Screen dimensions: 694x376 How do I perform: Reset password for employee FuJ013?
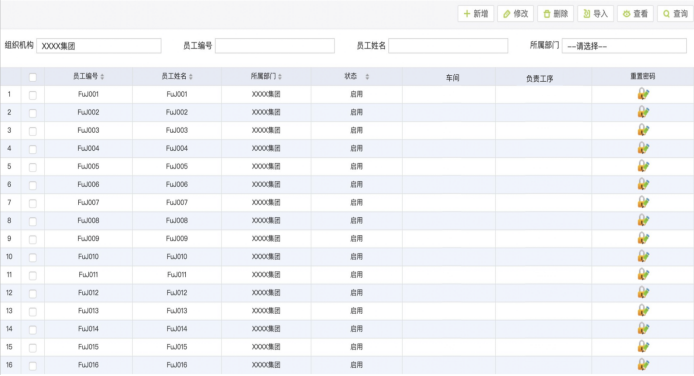pyautogui.click(x=643, y=311)
